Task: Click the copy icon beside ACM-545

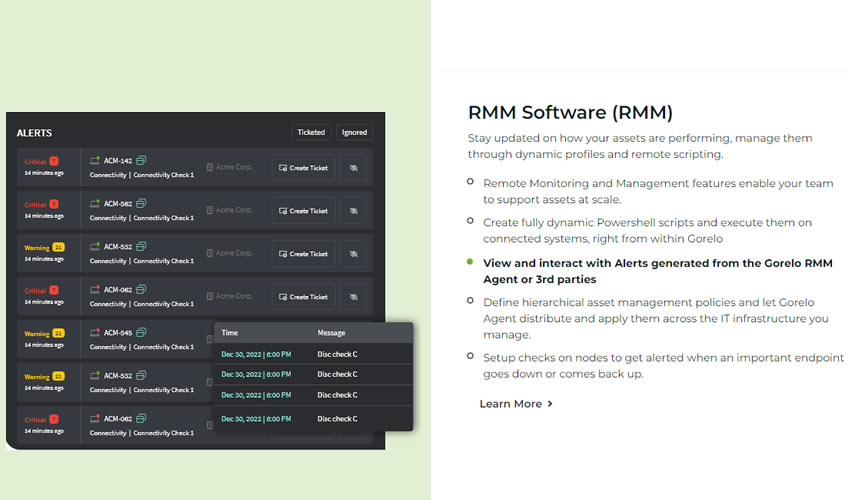Action: 141,332
